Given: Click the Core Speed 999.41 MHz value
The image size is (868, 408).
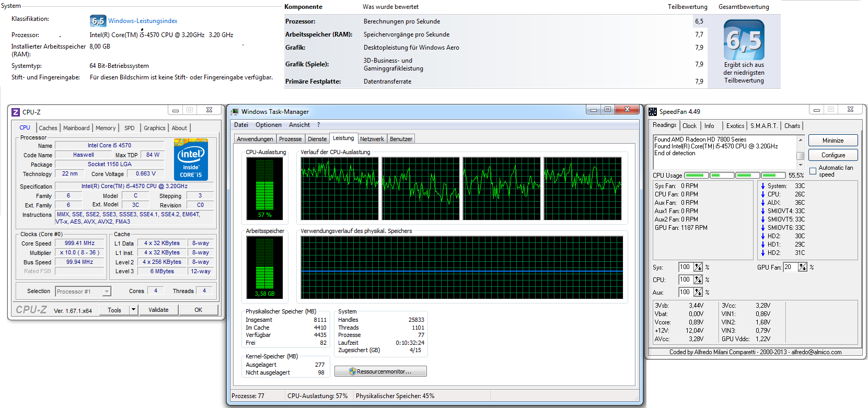Looking at the screenshot, I should 80,243.
